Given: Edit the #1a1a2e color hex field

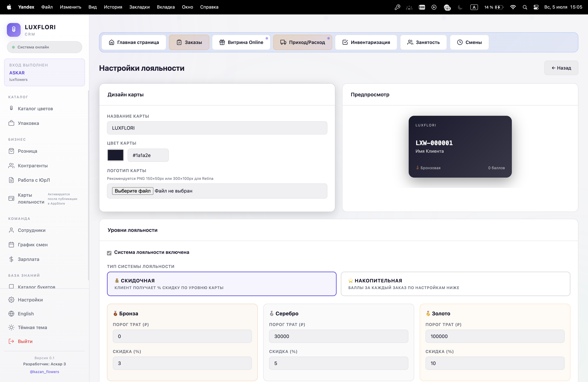Looking at the screenshot, I should tap(148, 155).
